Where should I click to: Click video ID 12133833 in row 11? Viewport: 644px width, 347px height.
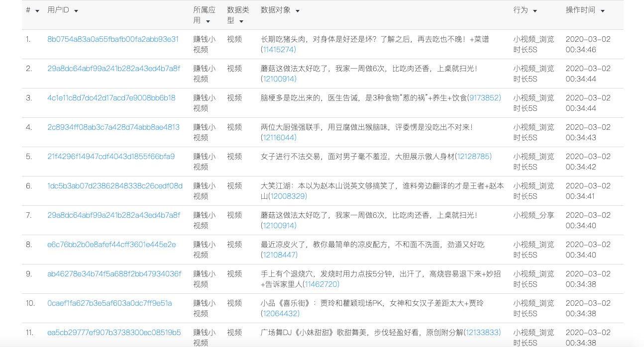tap(482, 333)
